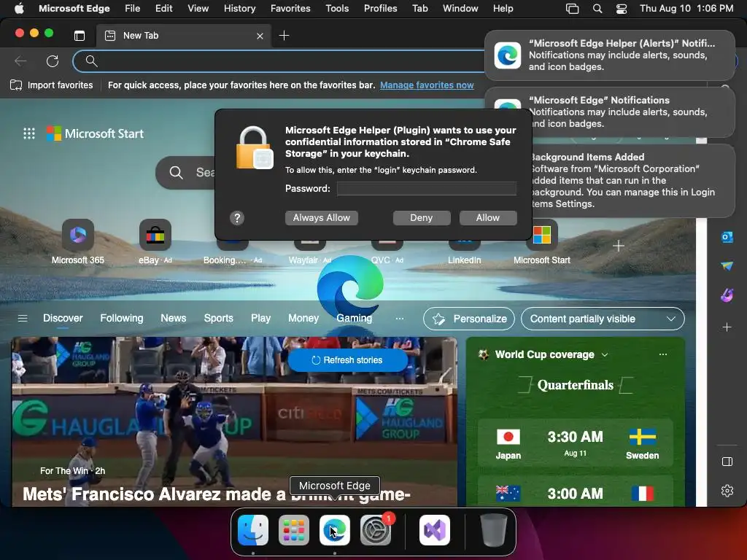Open Spotlight search in menu bar
This screenshot has height=560, width=747.
pyautogui.click(x=597, y=8)
